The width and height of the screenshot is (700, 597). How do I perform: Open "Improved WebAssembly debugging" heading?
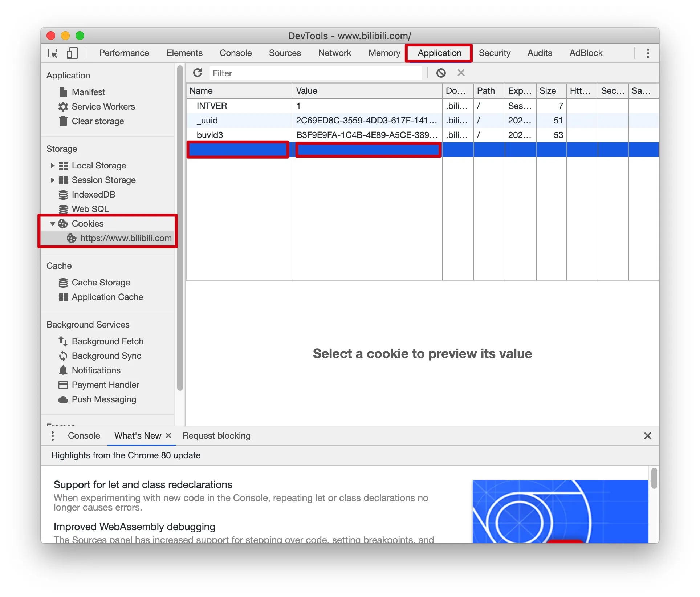tap(134, 527)
